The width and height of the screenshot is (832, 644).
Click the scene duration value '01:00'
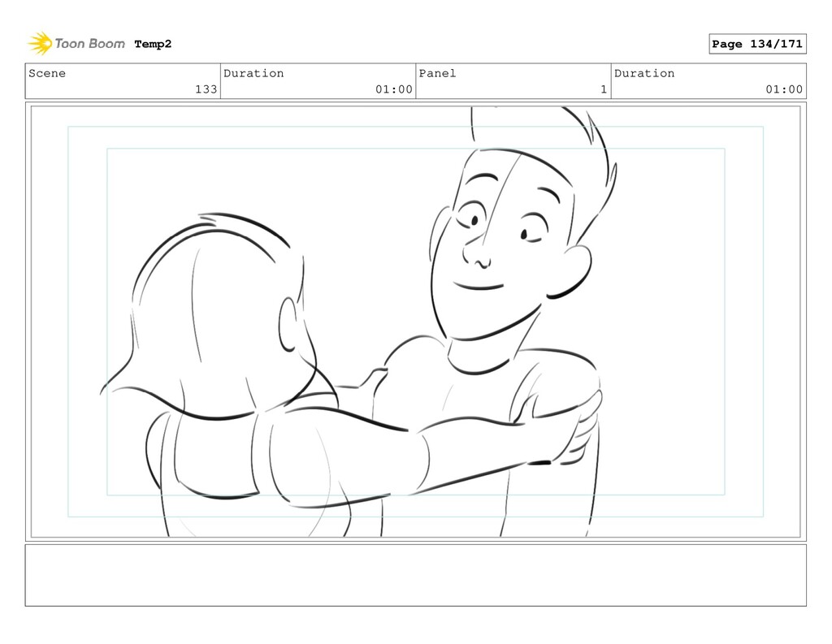(394, 89)
